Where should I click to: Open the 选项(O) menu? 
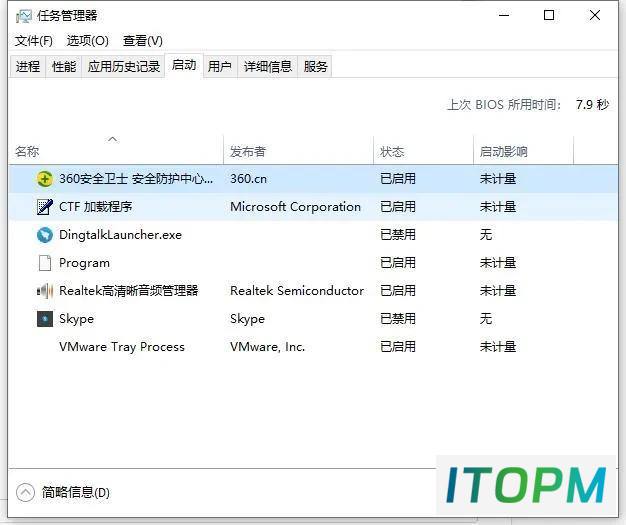click(x=87, y=41)
